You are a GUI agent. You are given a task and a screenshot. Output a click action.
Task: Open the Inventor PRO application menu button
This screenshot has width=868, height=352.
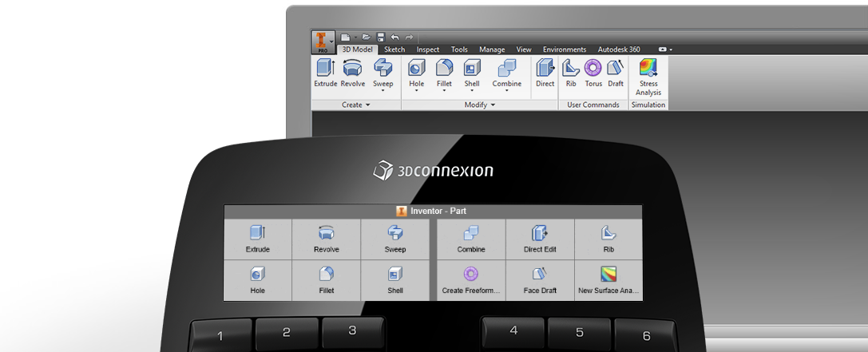coord(323,42)
